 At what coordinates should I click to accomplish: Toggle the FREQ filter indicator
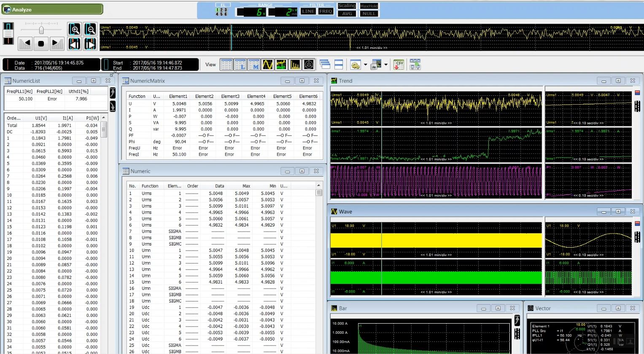click(x=326, y=11)
